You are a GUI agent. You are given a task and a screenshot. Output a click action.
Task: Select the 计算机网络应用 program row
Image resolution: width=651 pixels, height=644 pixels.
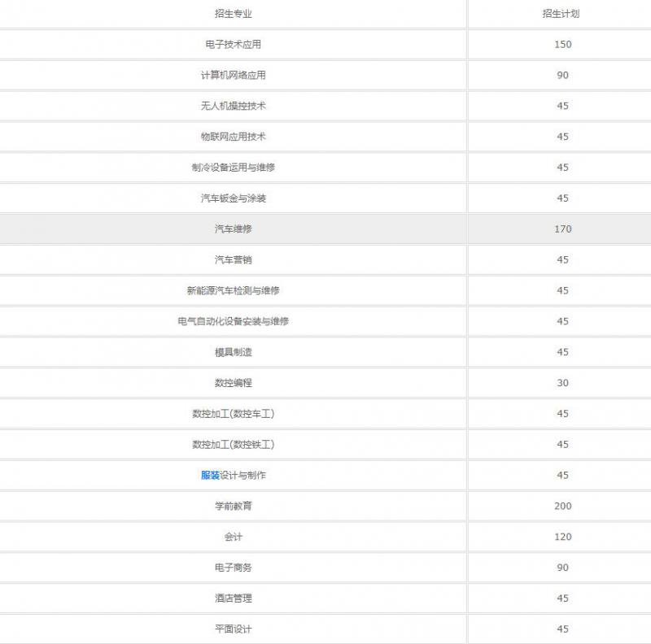234,75
